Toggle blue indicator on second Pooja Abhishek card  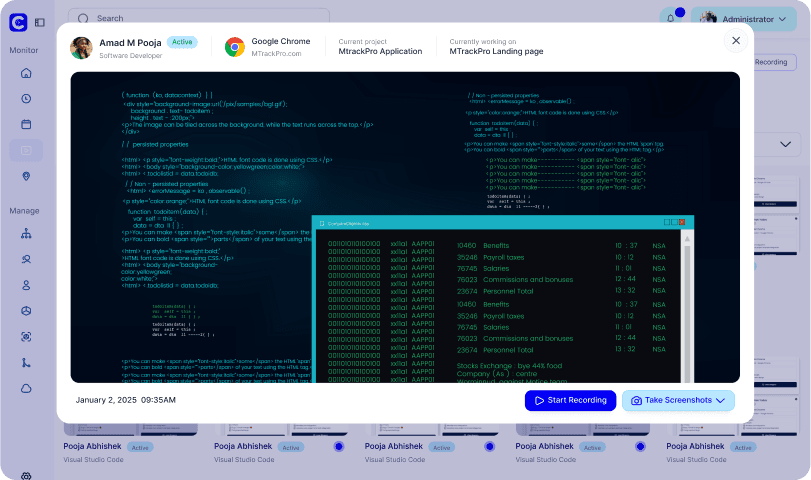339,446
